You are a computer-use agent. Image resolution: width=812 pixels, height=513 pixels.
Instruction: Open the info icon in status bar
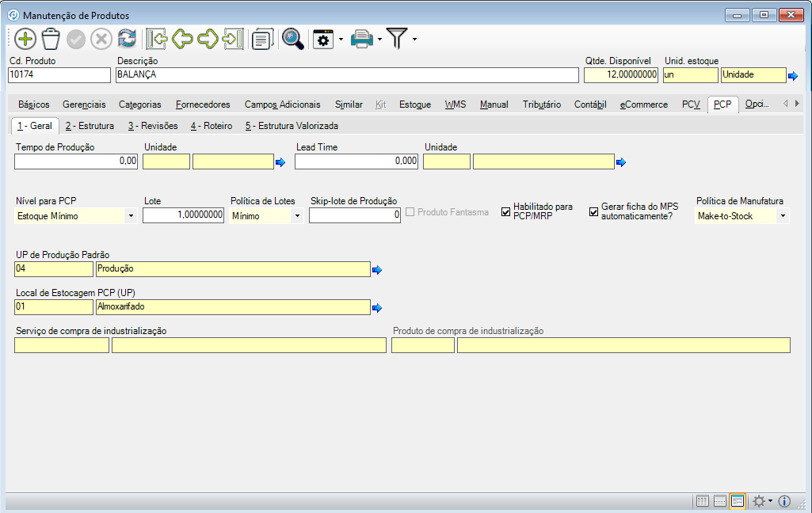click(x=784, y=501)
